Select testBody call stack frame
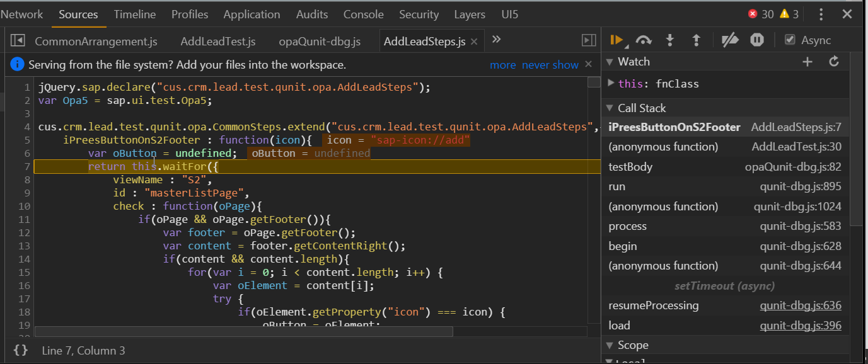The image size is (868, 364). [725, 167]
